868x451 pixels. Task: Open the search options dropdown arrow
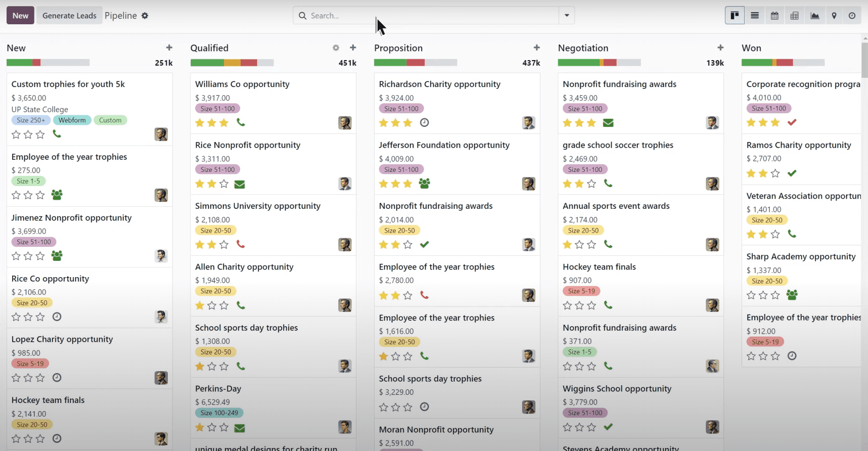pyautogui.click(x=567, y=16)
